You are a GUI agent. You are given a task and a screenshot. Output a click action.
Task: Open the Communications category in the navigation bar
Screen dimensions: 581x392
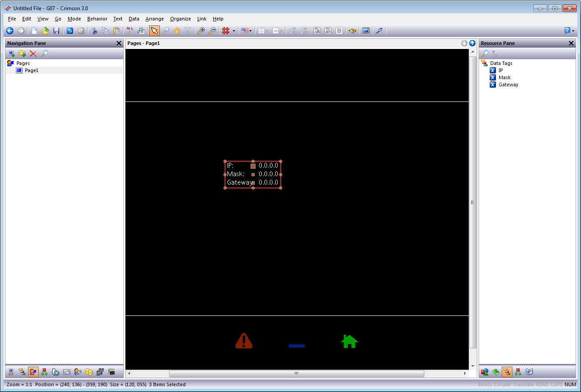[11, 372]
